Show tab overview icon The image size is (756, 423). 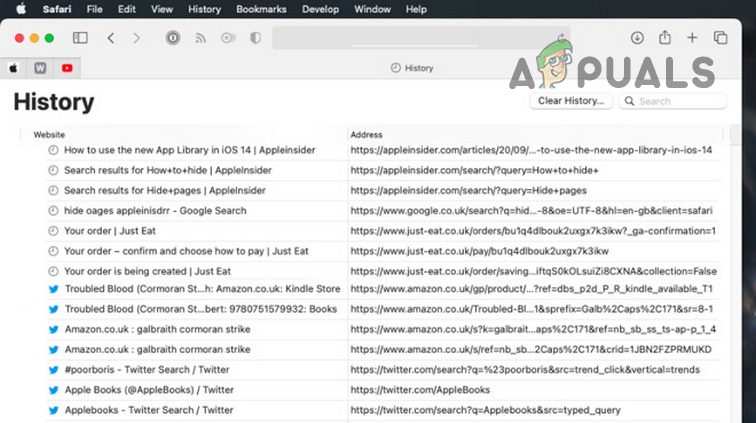click(x=720, y=38)
